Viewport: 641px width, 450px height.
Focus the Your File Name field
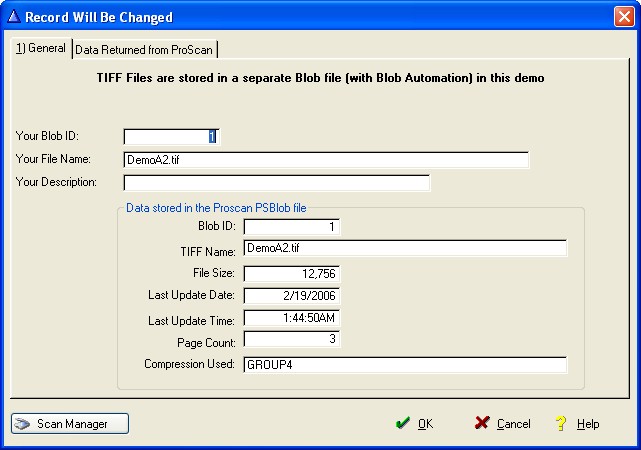click(326, 160)
